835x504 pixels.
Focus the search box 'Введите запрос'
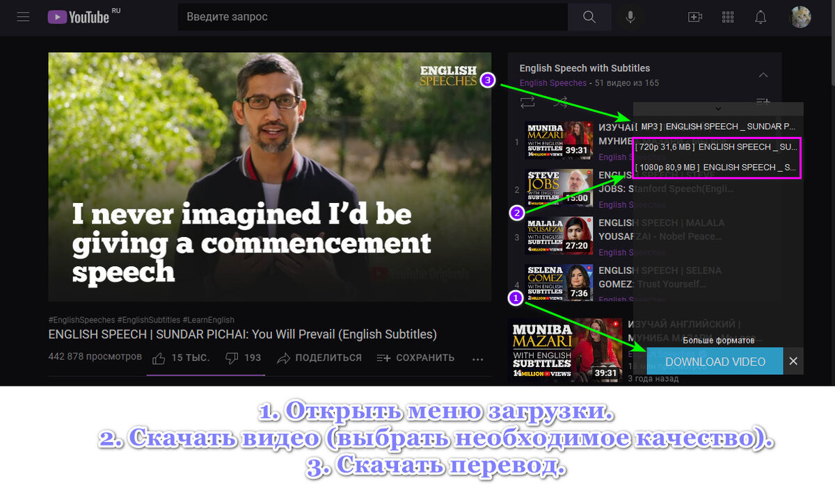[x=373, y=17]
